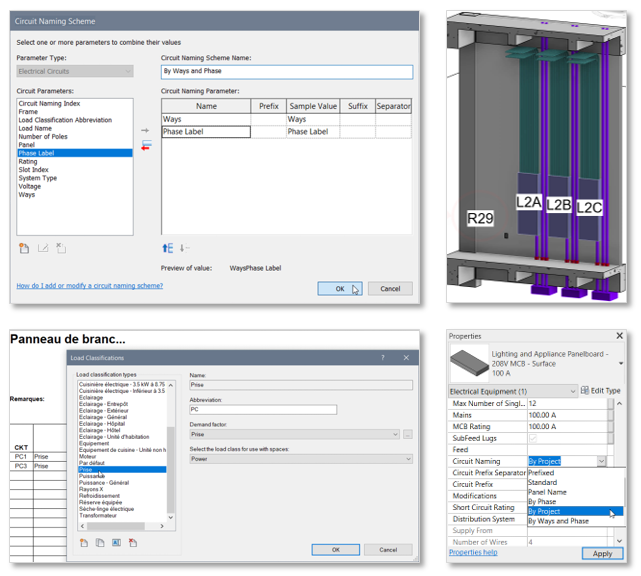Open the Parameter Type Electrical Circuits dropdown

(x=75, y=72)
